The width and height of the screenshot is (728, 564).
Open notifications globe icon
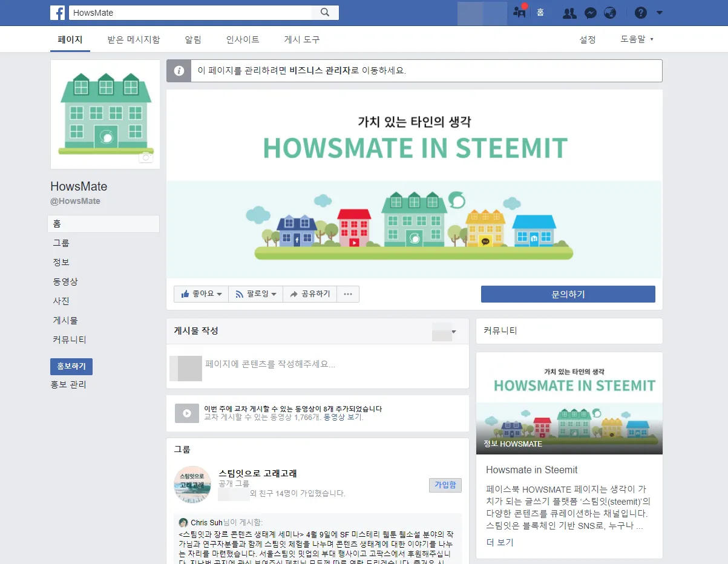pos(610,13)
